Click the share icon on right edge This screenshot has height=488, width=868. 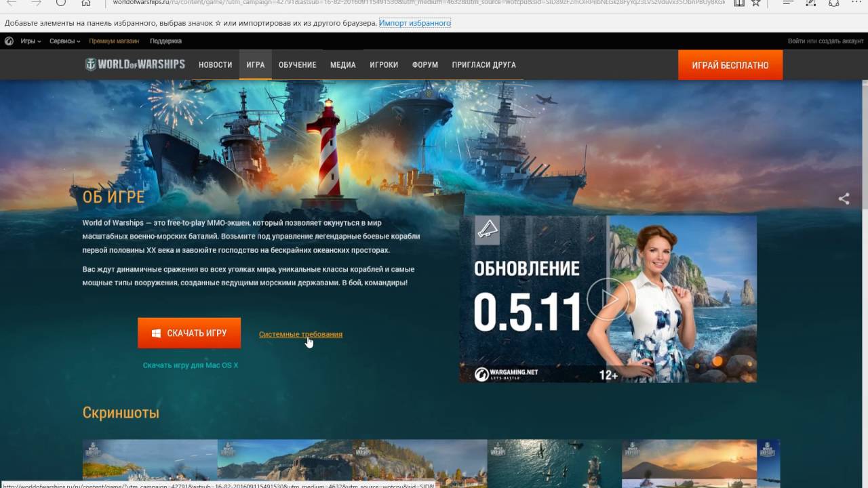point(844,199)
